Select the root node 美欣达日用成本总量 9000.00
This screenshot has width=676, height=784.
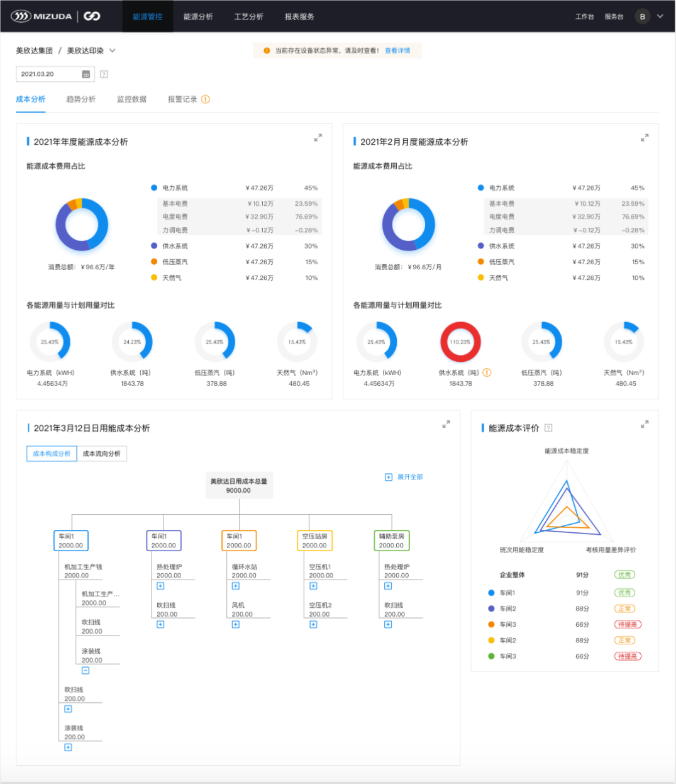(x=239, y=486)
